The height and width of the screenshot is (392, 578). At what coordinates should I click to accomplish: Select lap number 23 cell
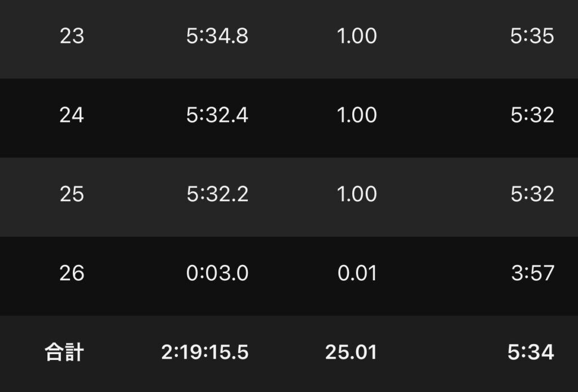(x=72, y=37)
